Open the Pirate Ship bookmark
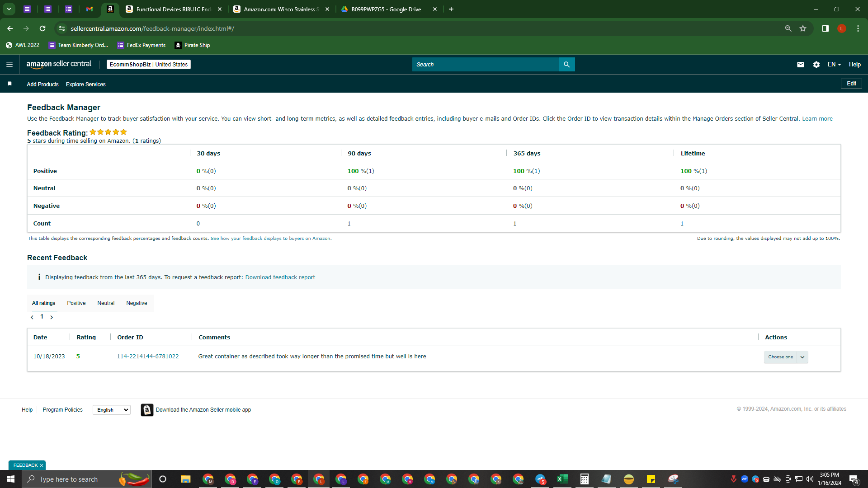Screen dimensions: 868x488 (193, 45)
